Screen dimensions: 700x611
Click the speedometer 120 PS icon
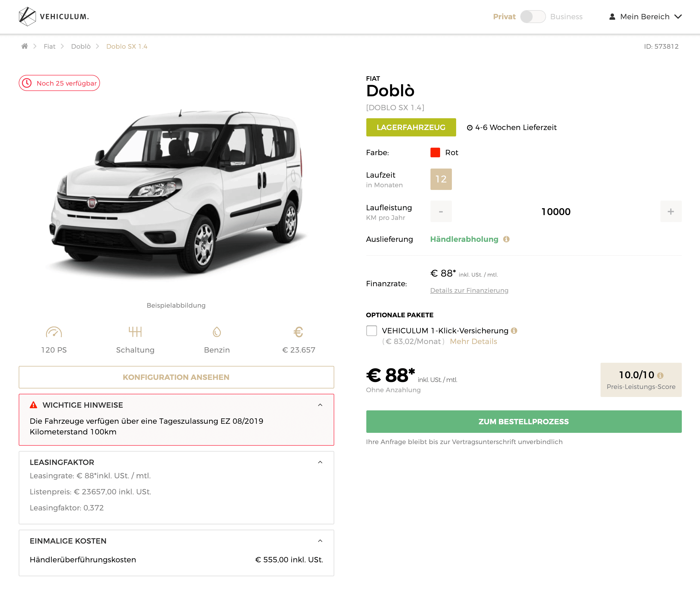pos(54,332)
